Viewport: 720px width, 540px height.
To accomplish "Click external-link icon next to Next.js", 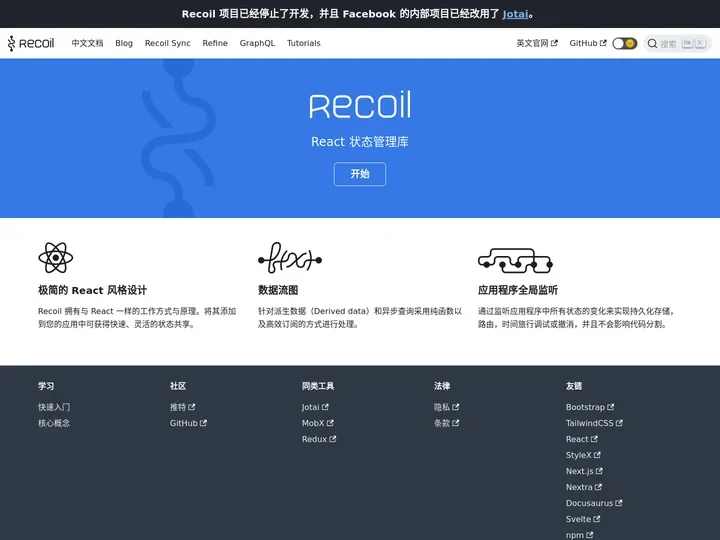I will click(x=599, y=471).
